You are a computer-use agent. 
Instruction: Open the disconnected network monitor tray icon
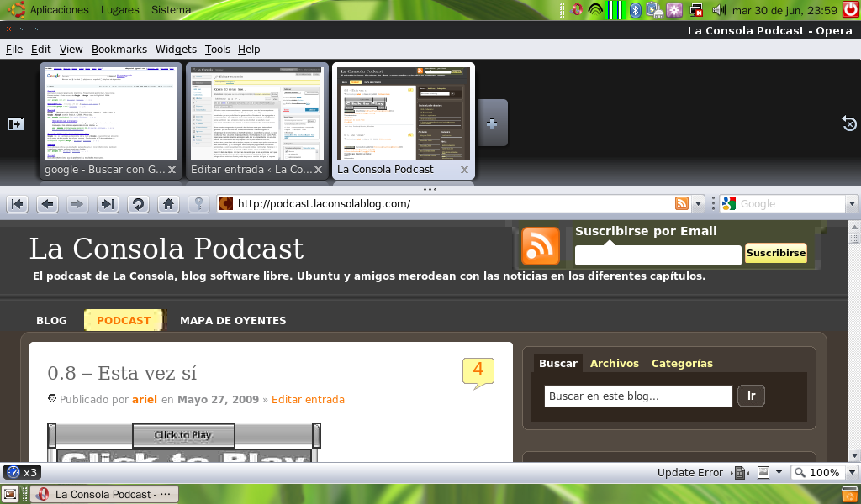tap(696, 10)
